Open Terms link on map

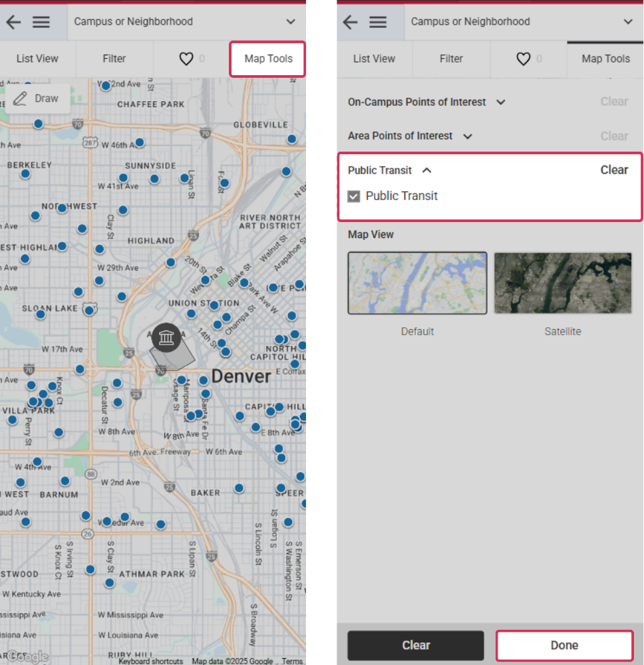pyautogui.click(x=292, y=661)
